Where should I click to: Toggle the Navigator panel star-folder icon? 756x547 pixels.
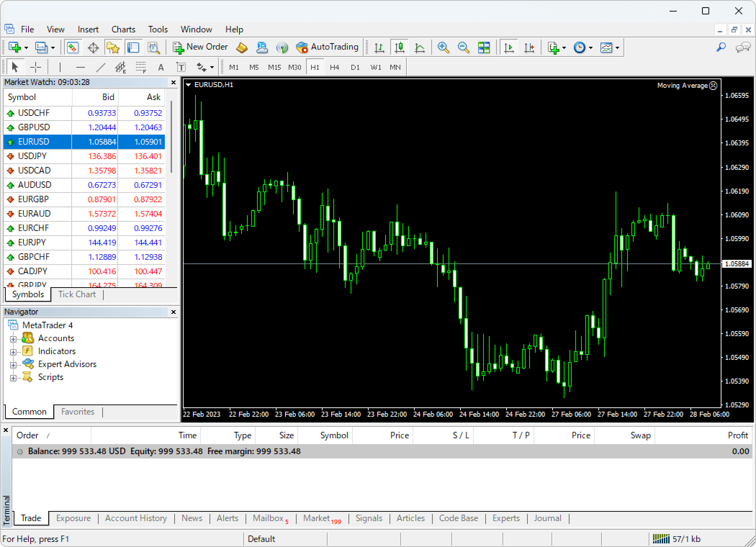[113, 47]
